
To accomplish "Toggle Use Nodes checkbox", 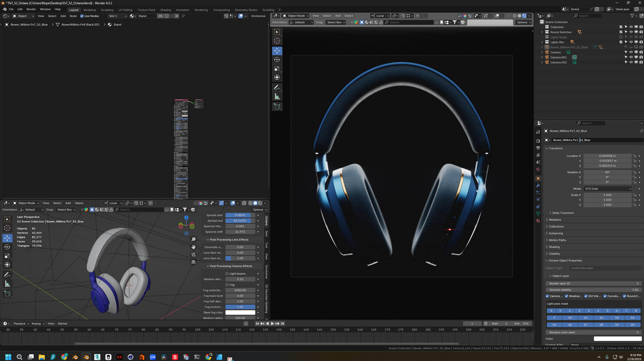I will [82, 16].
